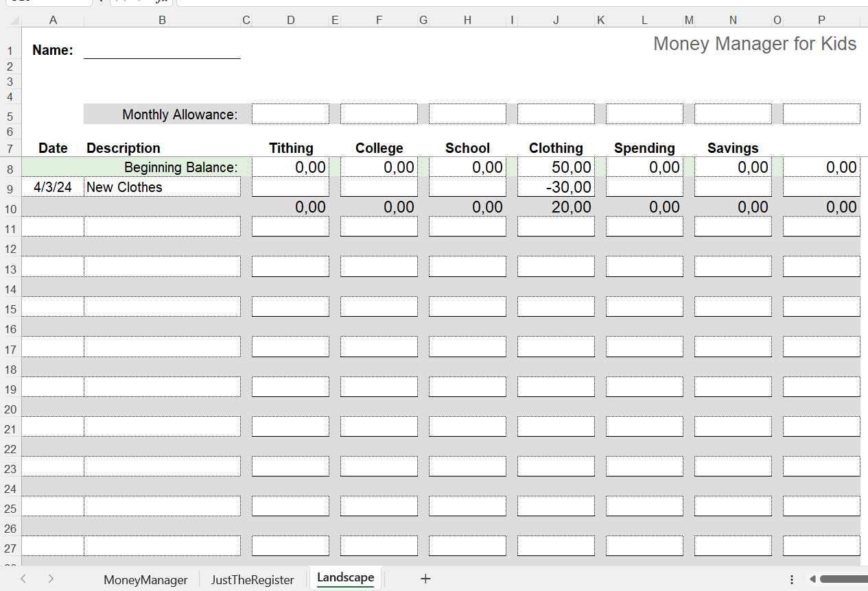Screen dimensions: 868x591
Task: Click the Clothing column heading
Action: click(x=556, y=148)
